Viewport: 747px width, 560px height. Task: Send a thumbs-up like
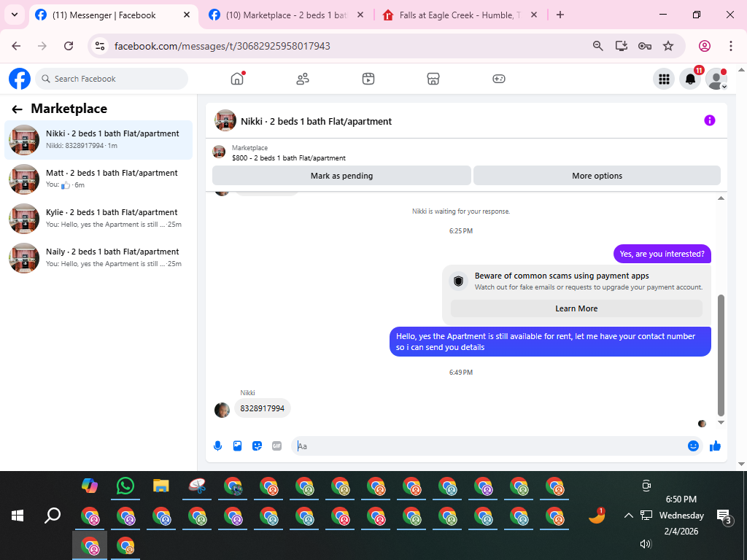point(715,446)
